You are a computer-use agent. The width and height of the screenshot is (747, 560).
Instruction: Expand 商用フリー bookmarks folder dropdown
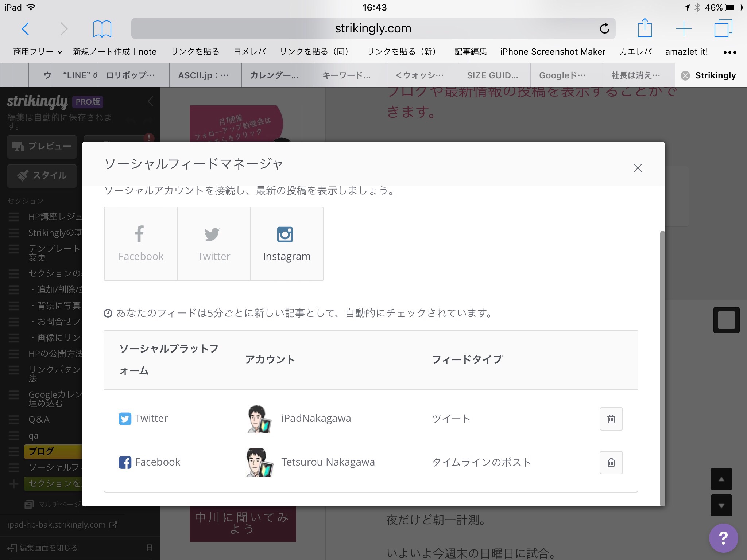point(37,52)
